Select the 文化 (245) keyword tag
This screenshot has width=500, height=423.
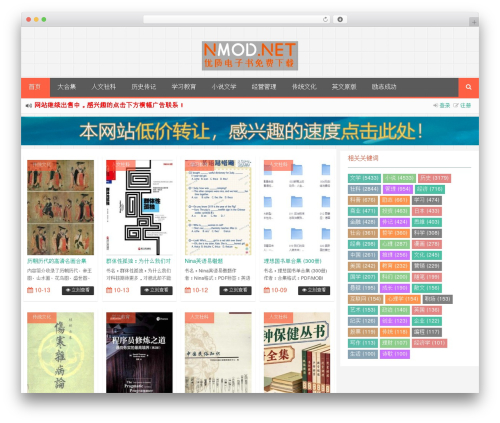(427, 255)
